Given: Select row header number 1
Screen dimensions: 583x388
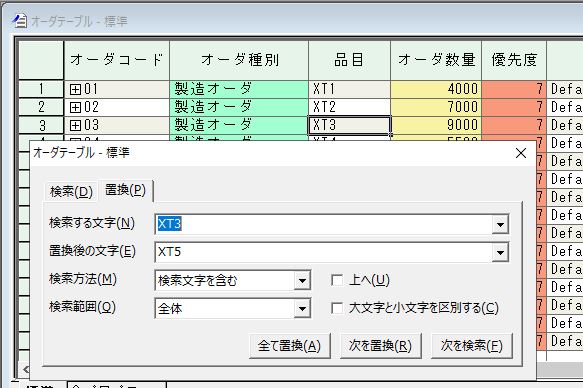Looking at the screenshot, I should (41, 89).
